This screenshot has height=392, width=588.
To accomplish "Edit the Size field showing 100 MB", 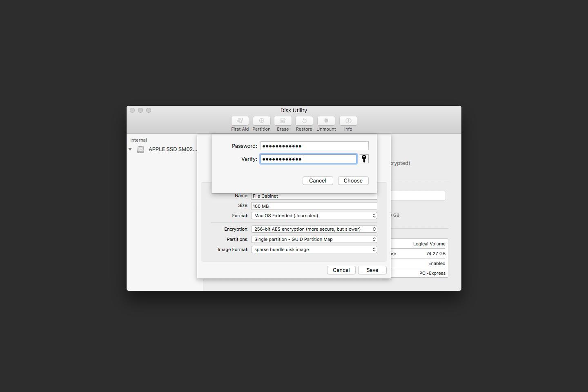I will coord(314,206).
